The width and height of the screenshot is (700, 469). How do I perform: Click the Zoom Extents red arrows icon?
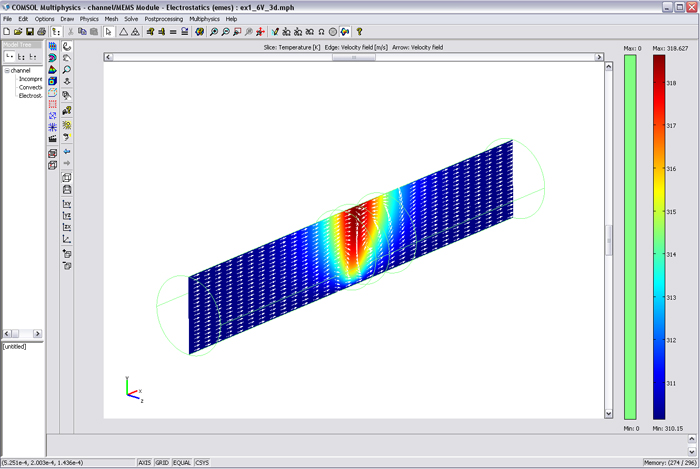tap(260, 32)
